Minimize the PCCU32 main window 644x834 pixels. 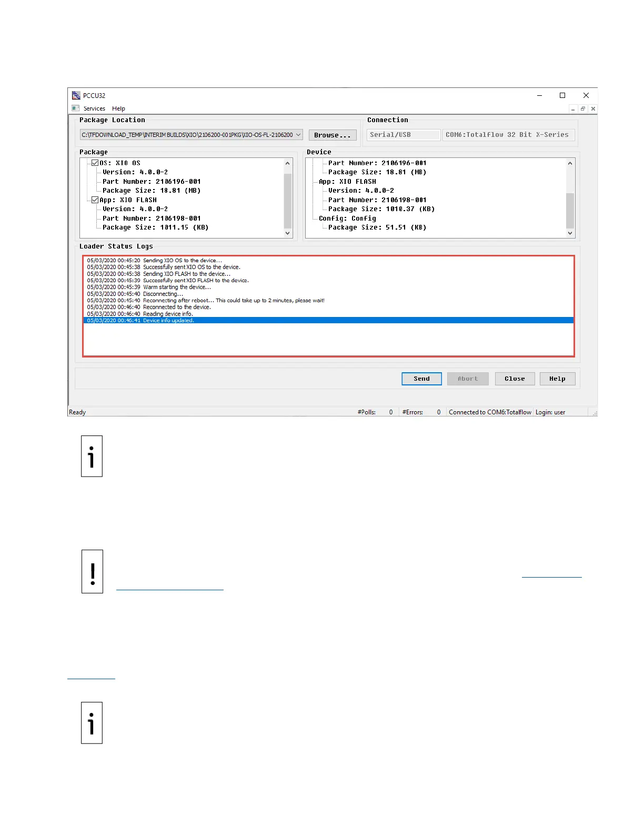(539, 95)
